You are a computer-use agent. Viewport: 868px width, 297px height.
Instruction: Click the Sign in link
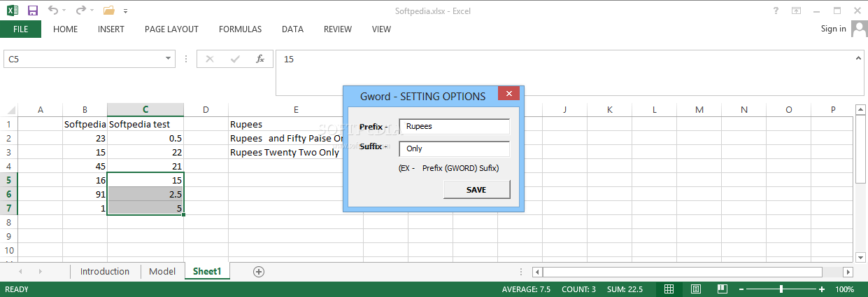[x=833, y=29]
